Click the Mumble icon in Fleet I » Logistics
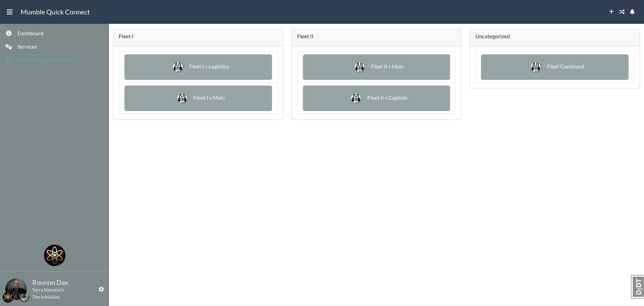The width and height of the screenshot is (644, 306). [178, 67]
